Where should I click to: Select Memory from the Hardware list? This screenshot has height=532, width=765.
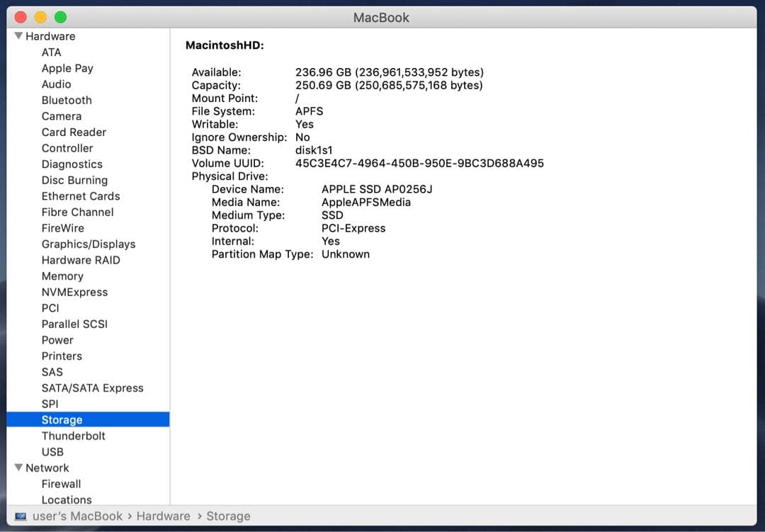(62, 276)
